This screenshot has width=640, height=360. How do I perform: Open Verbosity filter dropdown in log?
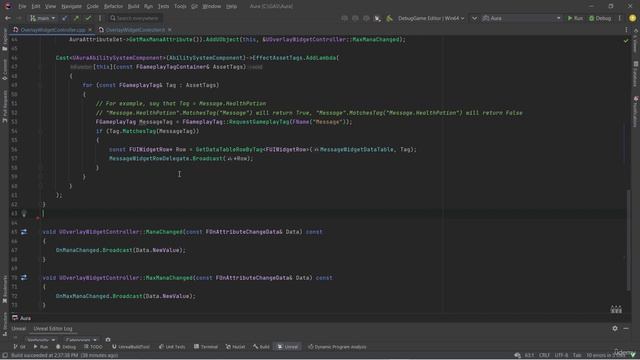tap(41, 340)
